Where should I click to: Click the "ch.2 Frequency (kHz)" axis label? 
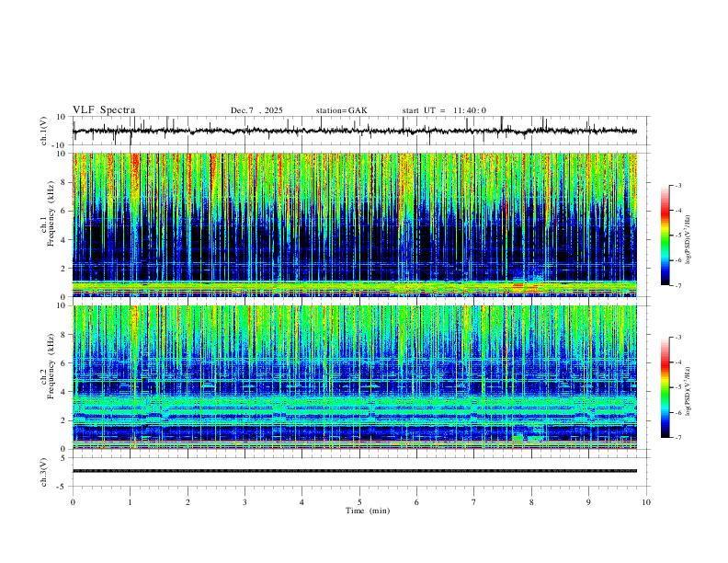[x=47, y=366]
